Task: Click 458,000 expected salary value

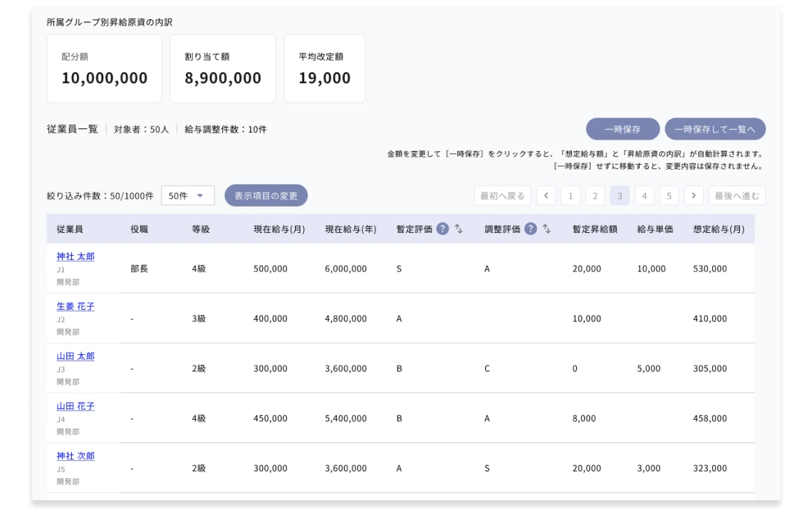Action: (x=709, y=418)
